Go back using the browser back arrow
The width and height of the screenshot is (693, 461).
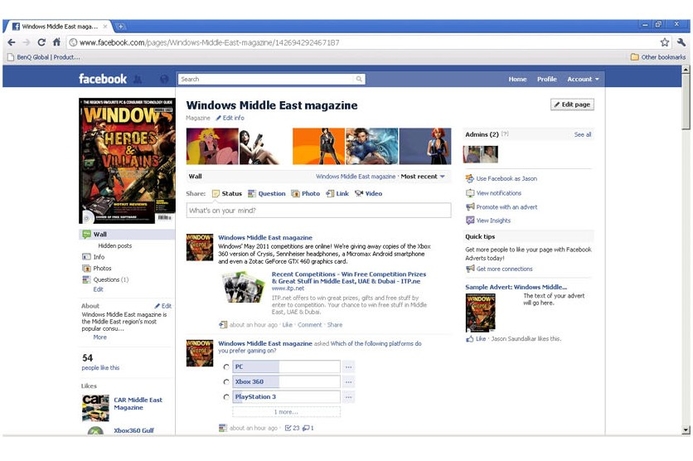[x=11, y=42]
